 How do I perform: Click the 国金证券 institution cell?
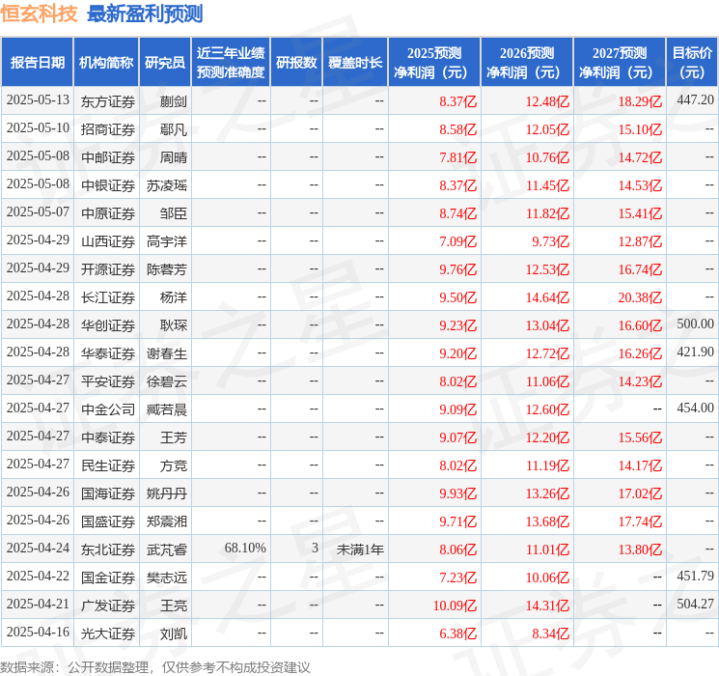coord(108,577)
